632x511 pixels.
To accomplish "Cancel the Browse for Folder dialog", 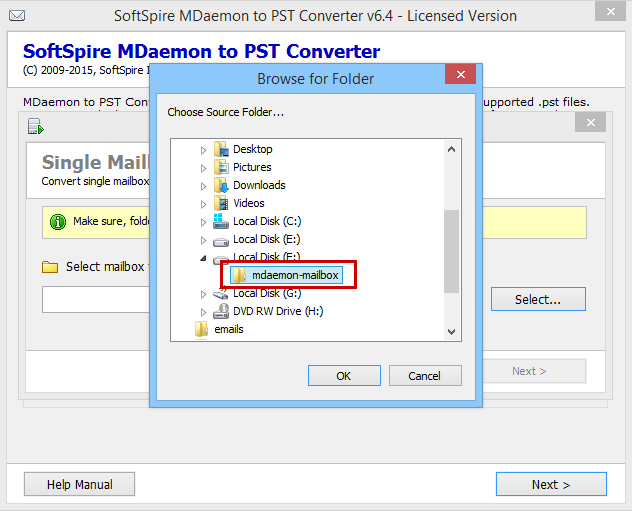I will pyautogui.click(x=425, y=376).
